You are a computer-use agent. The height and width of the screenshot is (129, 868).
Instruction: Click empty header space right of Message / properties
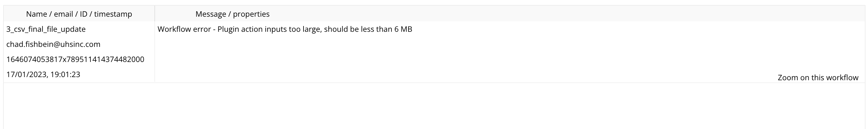pyautogui.click(x=566, y=14)
